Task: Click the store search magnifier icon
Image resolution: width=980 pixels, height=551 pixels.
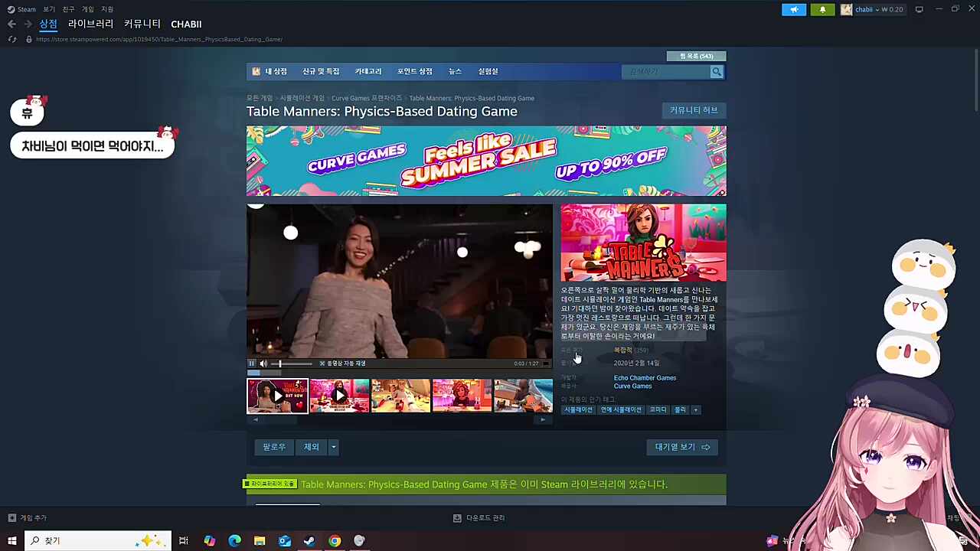Action: 717,72
